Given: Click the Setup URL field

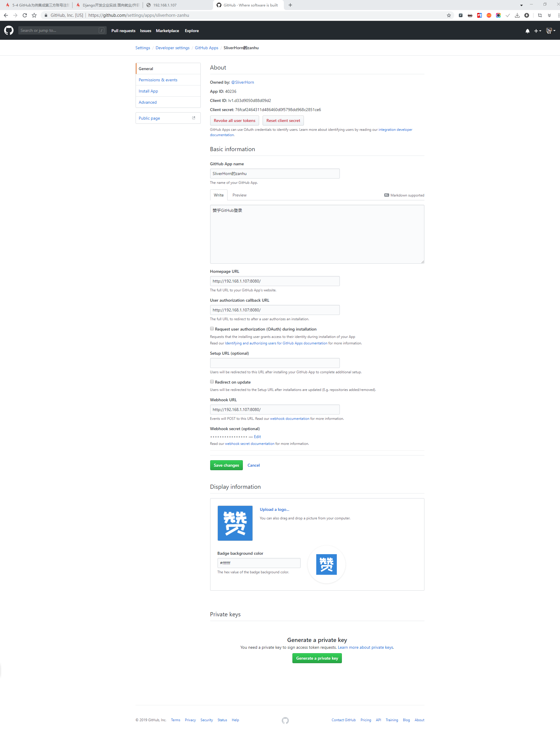Looking at the screenshot, I should coord(275,363).
